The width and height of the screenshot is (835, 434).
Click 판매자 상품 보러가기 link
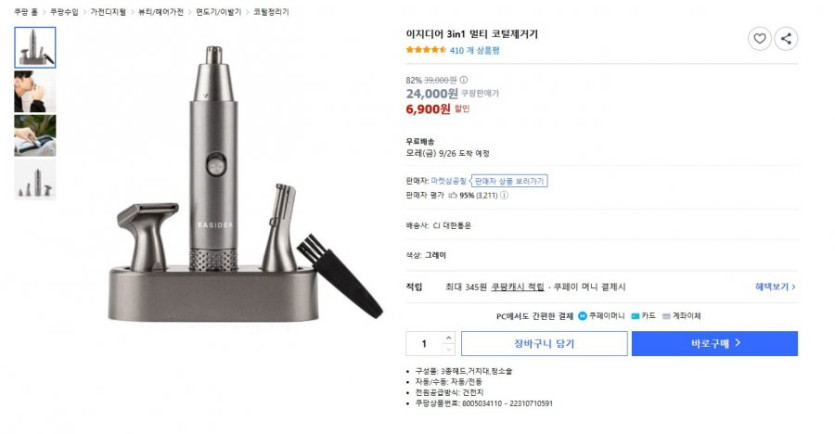pos(510,181)
